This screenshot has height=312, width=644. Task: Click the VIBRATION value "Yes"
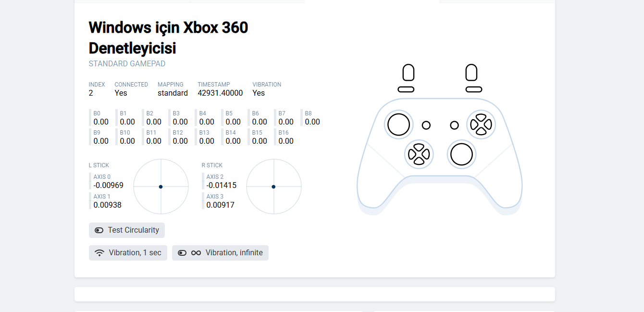coord(259,93)
